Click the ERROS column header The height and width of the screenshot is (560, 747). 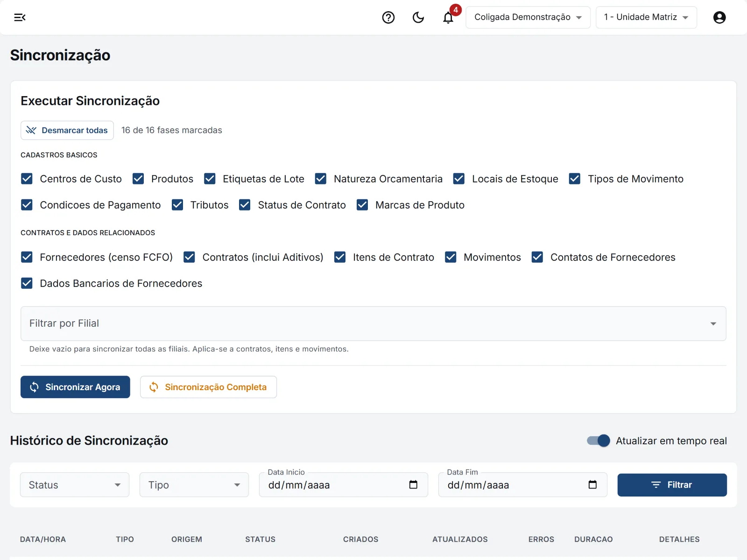(541, 539)
